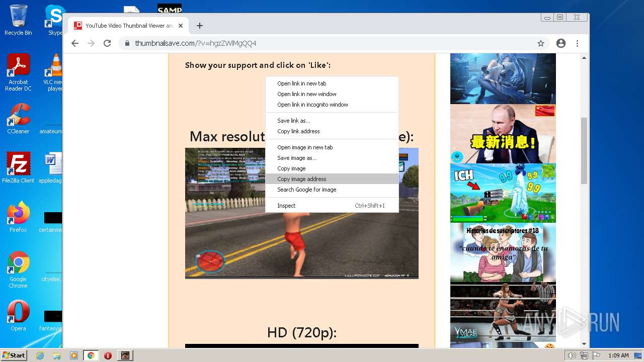The width and height of the screenshot is (644, 362).
Task: Launch CCleaner from the desktop
Action: pyautogui.click(x=18, y=119)
